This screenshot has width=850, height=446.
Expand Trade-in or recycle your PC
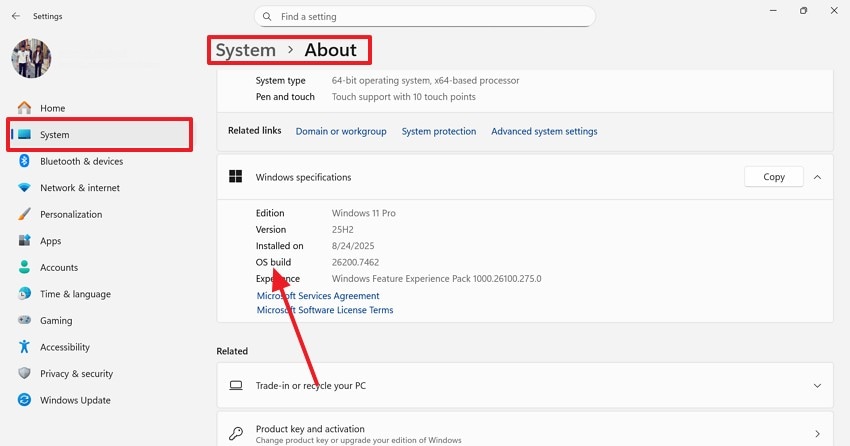(x=817, y=386)
